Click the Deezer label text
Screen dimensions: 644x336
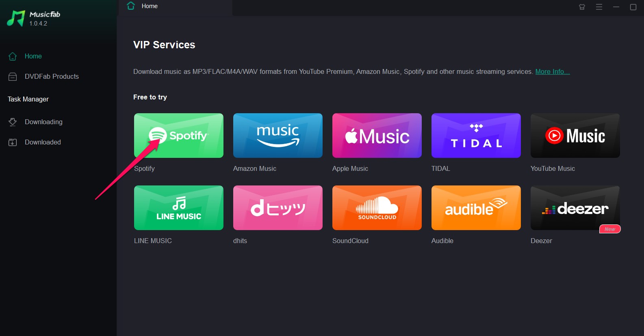[x=541, y=241]
